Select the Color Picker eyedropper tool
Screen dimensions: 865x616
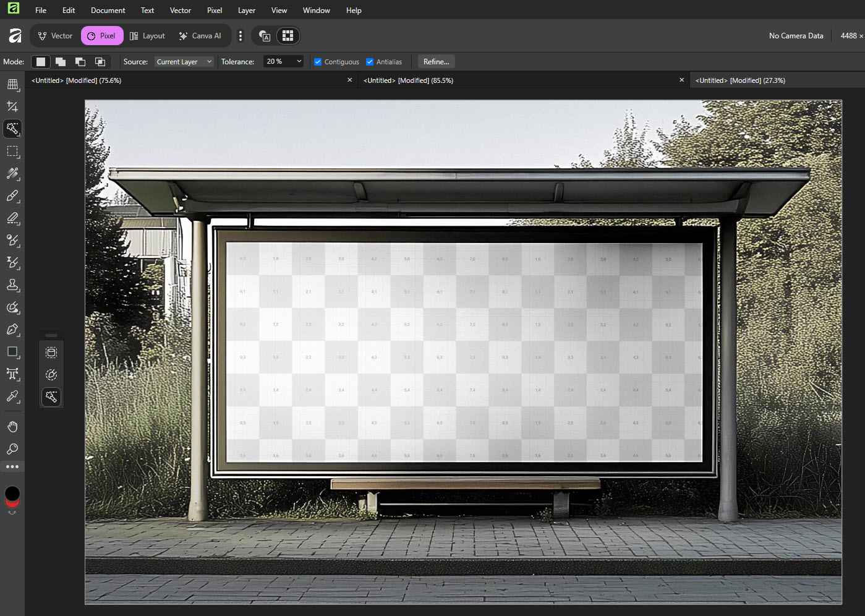(x=12, y=396)
